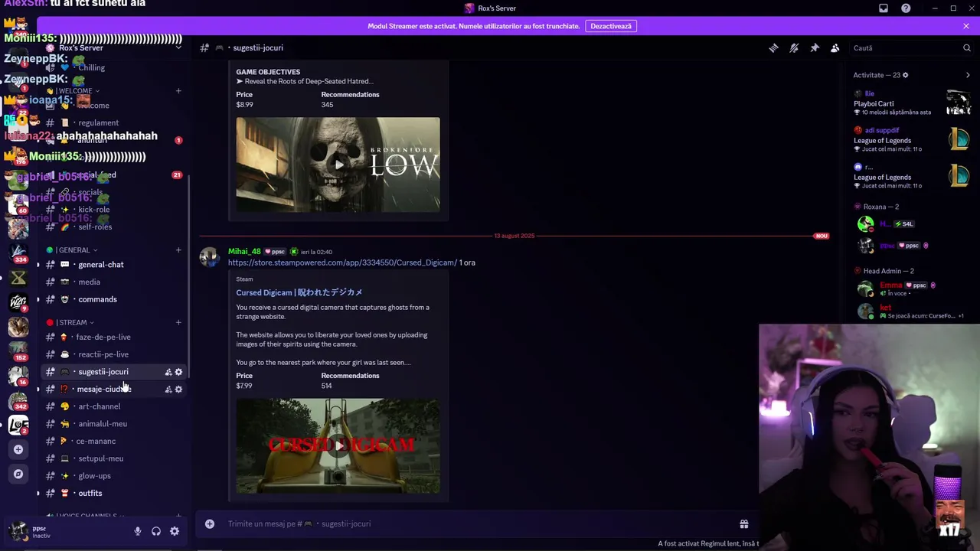Open the regulament channel
980x551 pixels.
pos(113,123)
